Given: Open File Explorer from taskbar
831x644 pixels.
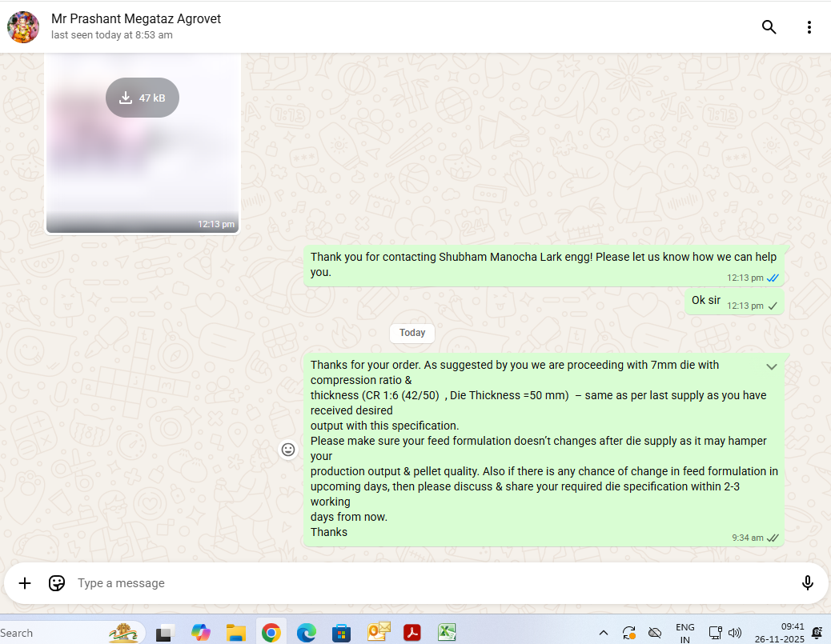Looking at the screenshot, I should [235, 633].
